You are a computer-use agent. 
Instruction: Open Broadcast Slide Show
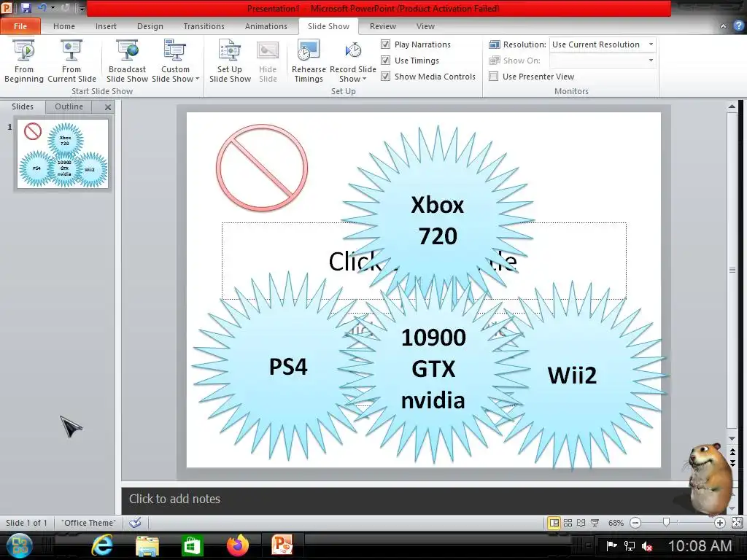tap(127, 61)
